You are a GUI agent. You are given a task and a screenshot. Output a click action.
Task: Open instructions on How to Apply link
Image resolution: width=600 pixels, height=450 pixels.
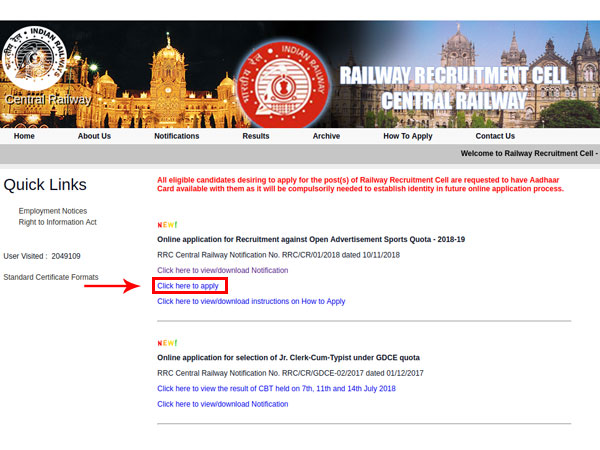click(251, 301)
